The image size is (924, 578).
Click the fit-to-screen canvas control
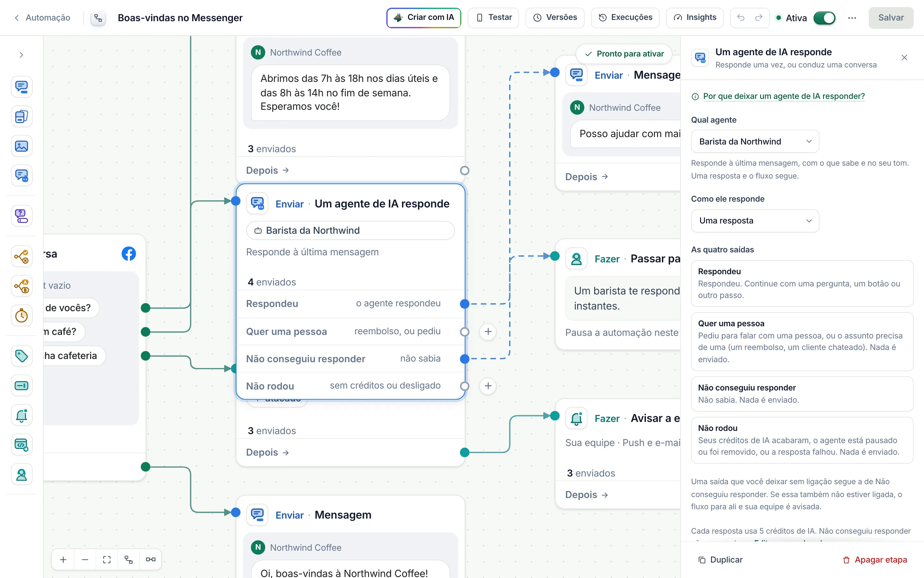[107, 560]
